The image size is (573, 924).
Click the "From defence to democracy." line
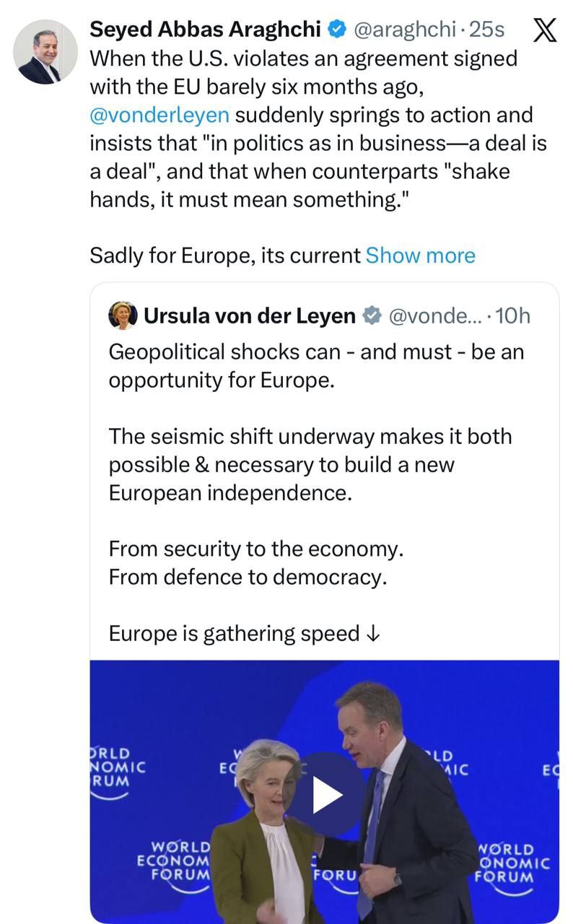[x=248, y=577]
